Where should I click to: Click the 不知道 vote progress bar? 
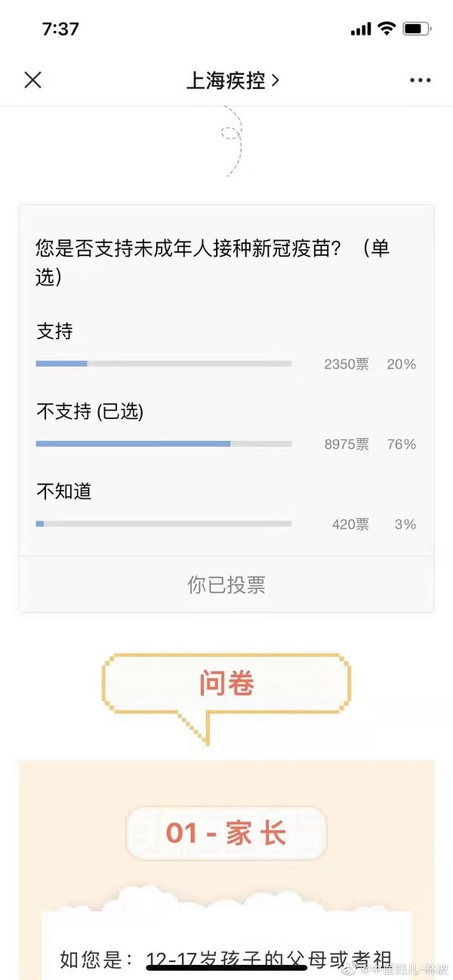(x=164, y=524)
